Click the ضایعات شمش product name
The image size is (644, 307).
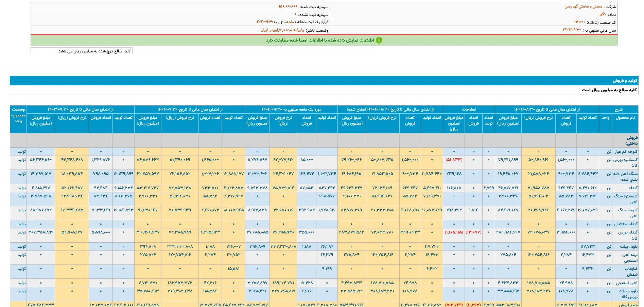(630, 271)
